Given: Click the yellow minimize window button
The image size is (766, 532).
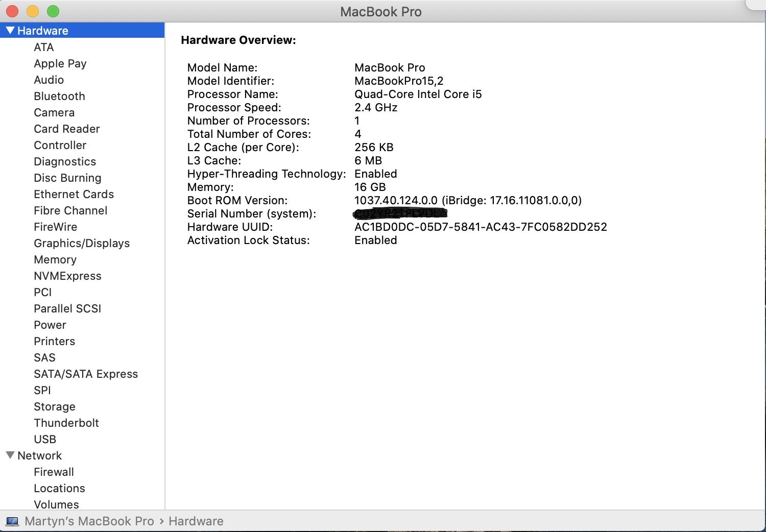Looking at the screenshot, I should (33, 11).
